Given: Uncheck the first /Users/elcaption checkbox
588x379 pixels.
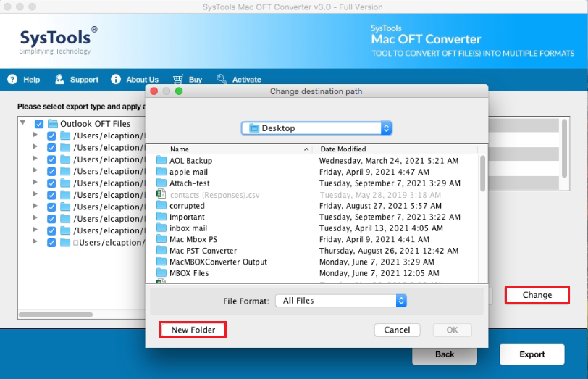Looking at the screenshot, I should pos(51,136).
